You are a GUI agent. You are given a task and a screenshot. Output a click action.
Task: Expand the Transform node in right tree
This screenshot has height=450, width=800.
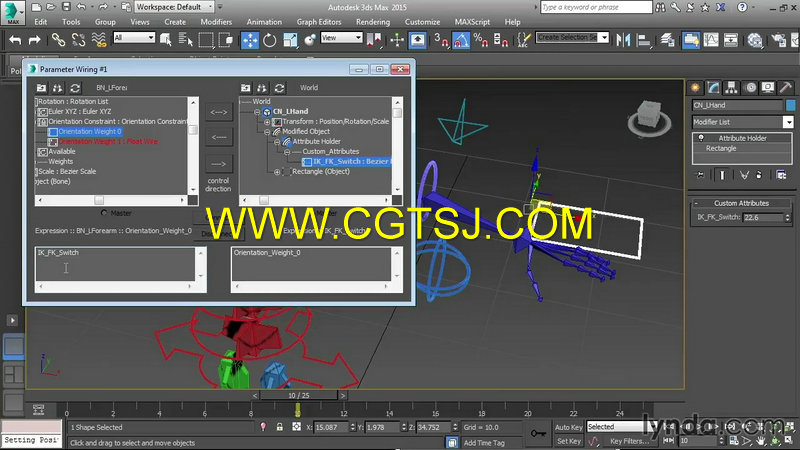(267, 121)
